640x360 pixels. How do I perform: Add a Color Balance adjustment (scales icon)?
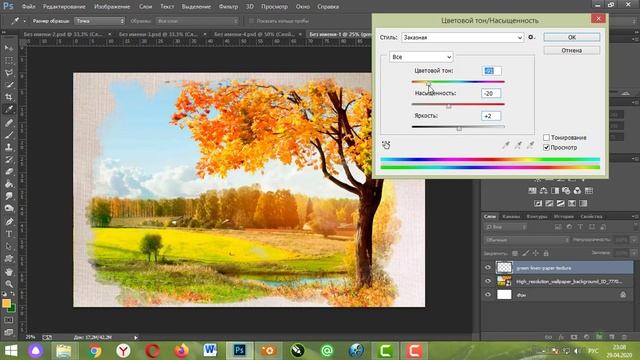pos(543,191)
